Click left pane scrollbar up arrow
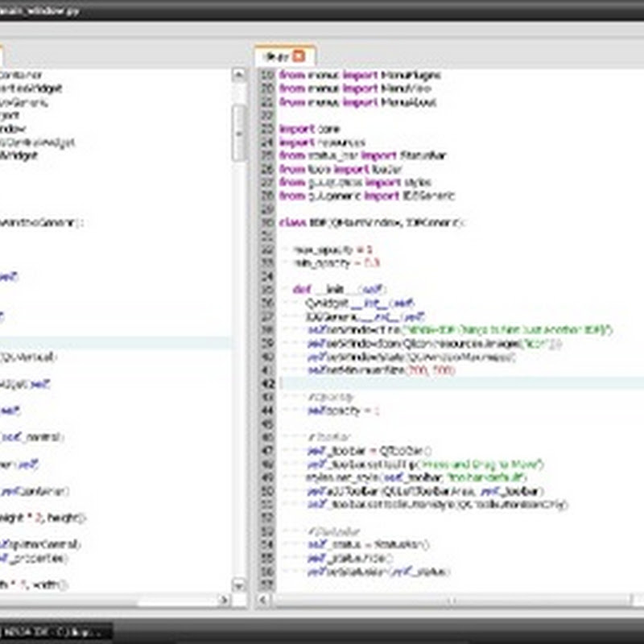Screen dimensions: 644x644 (239, 75)
